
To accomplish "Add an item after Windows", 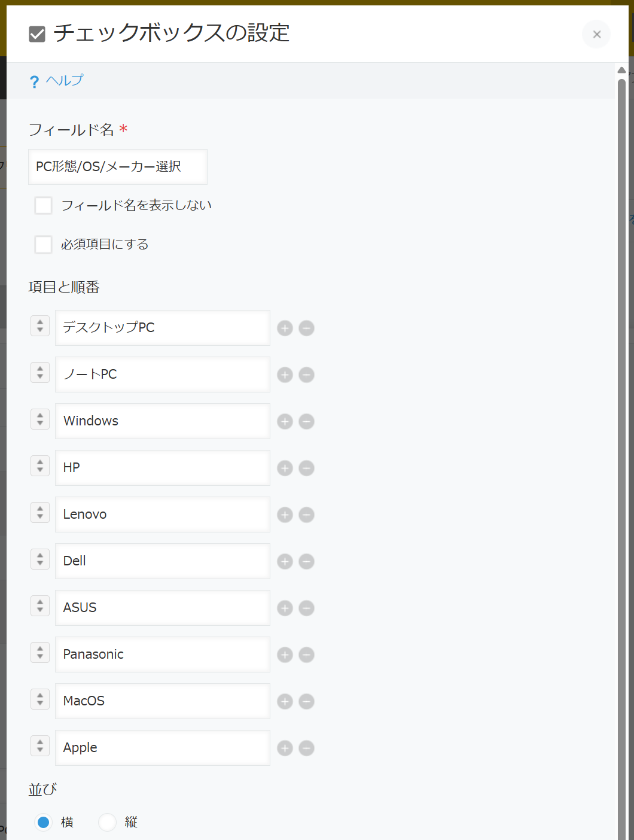I will tap(285, 421).
